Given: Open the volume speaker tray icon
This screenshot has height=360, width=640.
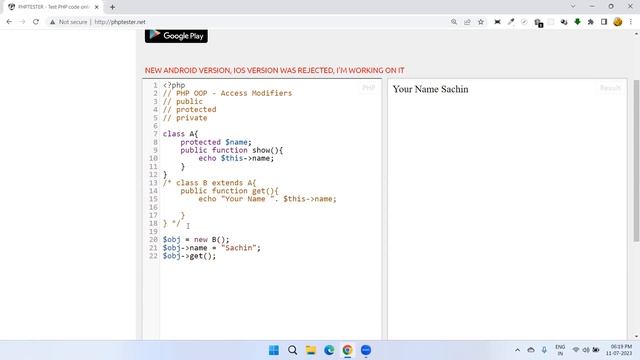Looking at the screenshot, I should click(586, 350).
